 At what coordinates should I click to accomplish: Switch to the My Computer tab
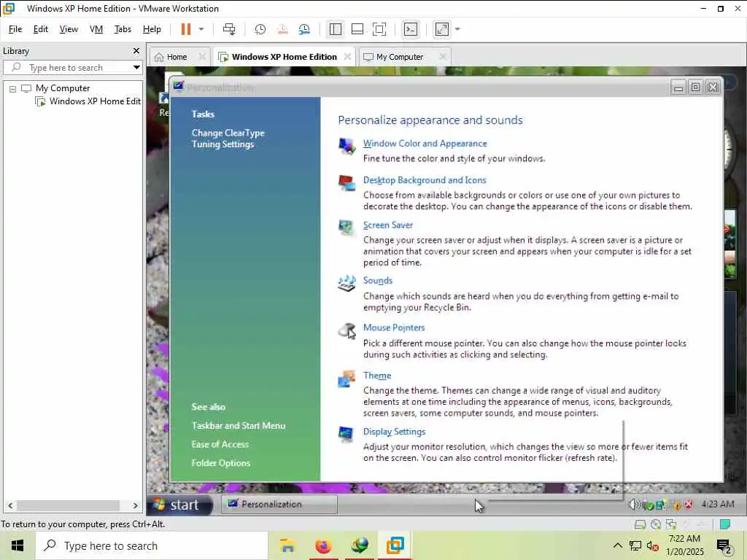click(399, 57)
